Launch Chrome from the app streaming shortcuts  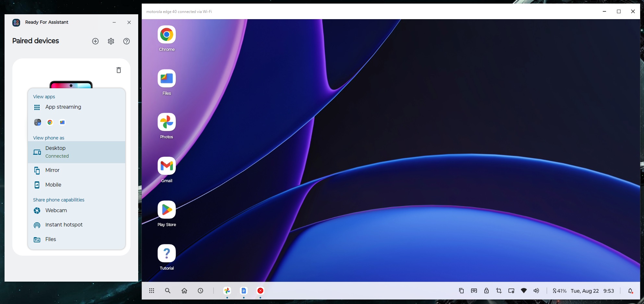coord(50,122)
